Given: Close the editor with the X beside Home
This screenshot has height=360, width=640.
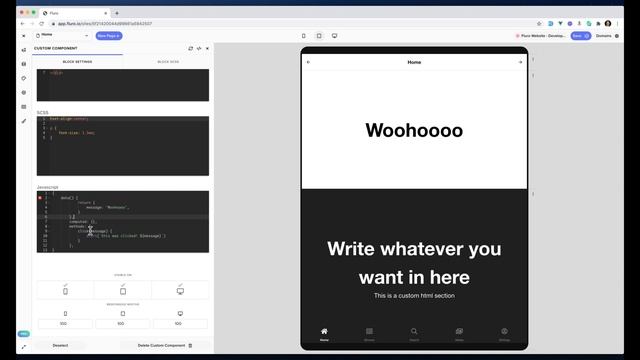Looking at the screenshot, I should (24, 36).
